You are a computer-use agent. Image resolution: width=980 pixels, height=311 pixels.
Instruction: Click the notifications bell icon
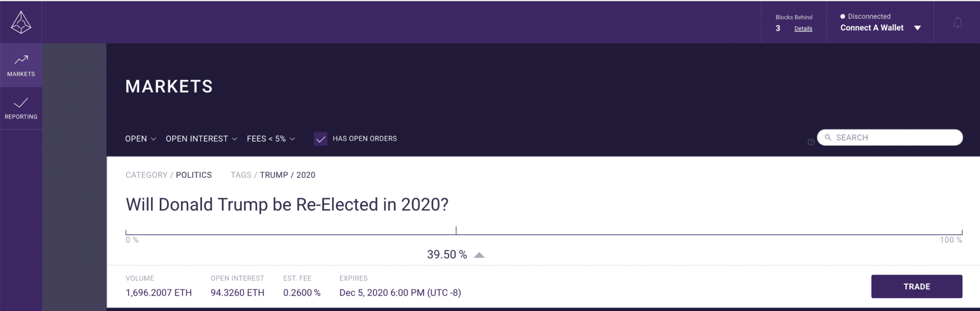(958, 23)
